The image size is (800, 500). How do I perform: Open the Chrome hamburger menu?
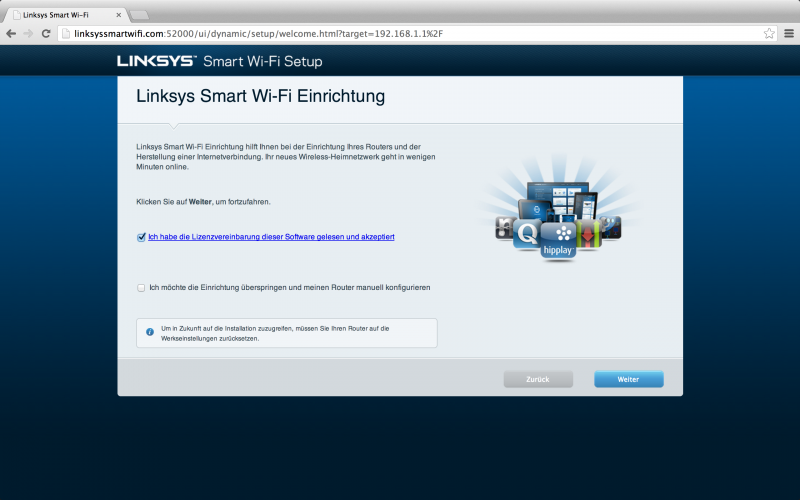[789, 34]
